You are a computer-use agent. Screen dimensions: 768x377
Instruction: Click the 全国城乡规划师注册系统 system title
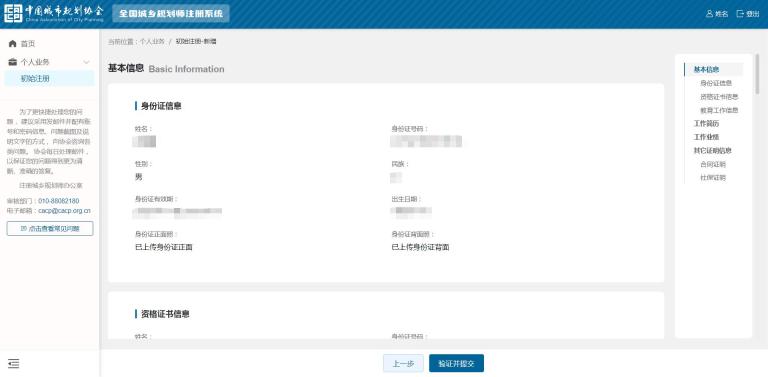tap(171, 14)
